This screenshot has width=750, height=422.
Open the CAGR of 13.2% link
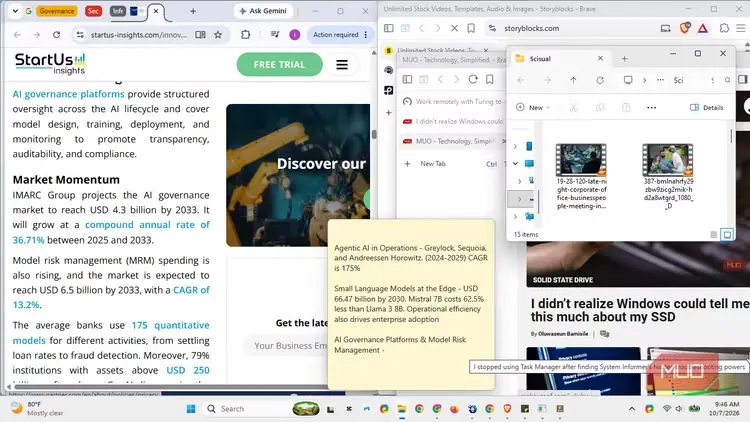coord(111,297)
